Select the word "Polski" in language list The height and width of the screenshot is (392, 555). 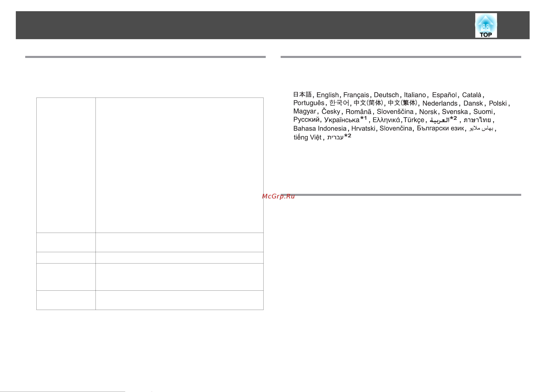[498, 103]
